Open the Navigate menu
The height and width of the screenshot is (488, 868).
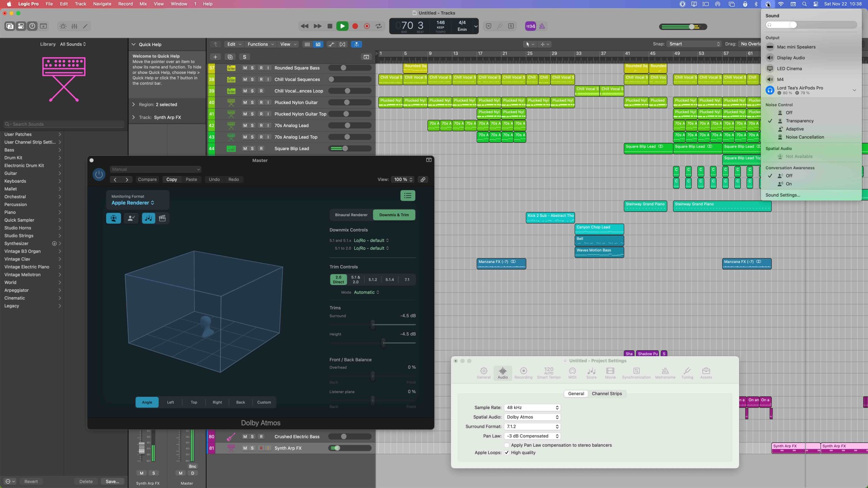click(102, 4)
